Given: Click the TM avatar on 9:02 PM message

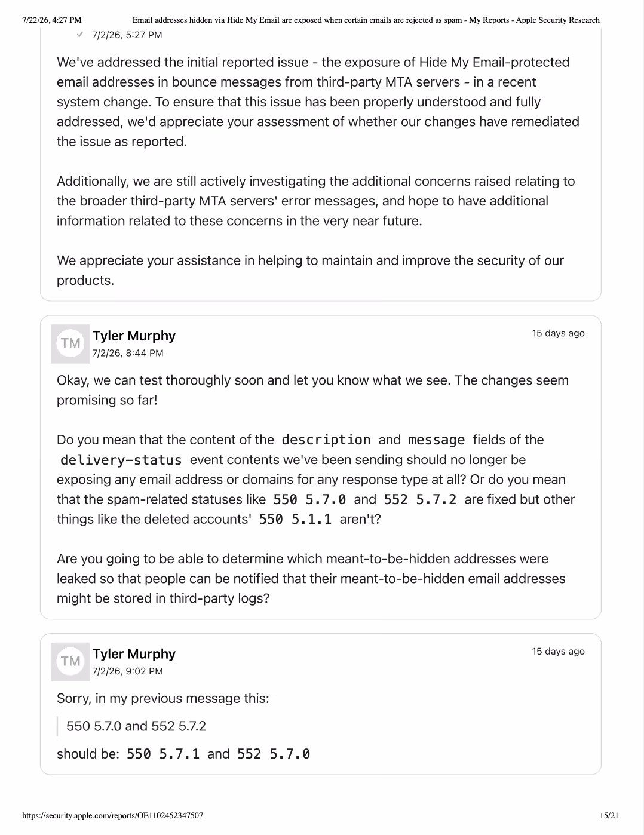Looking at the screenshot, I should click(70, 662).
